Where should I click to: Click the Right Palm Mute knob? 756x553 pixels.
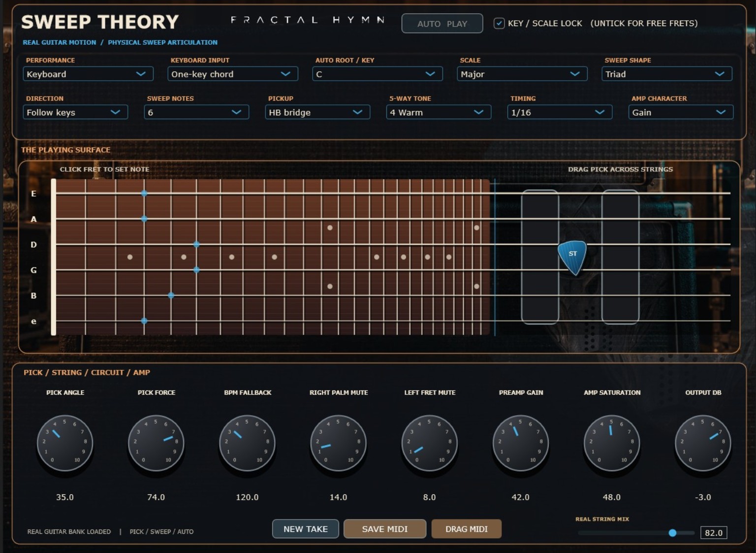tap(338, 443)
